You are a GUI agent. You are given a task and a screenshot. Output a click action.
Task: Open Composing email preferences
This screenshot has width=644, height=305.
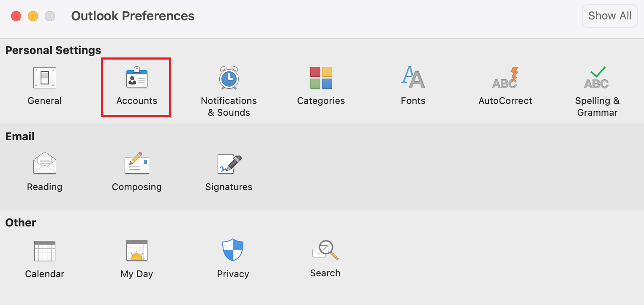click(136, 164)
